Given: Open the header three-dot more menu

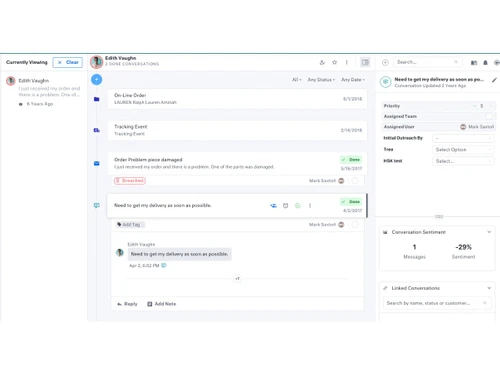Looking at the screenshot, I should click(x=347, y=62).
